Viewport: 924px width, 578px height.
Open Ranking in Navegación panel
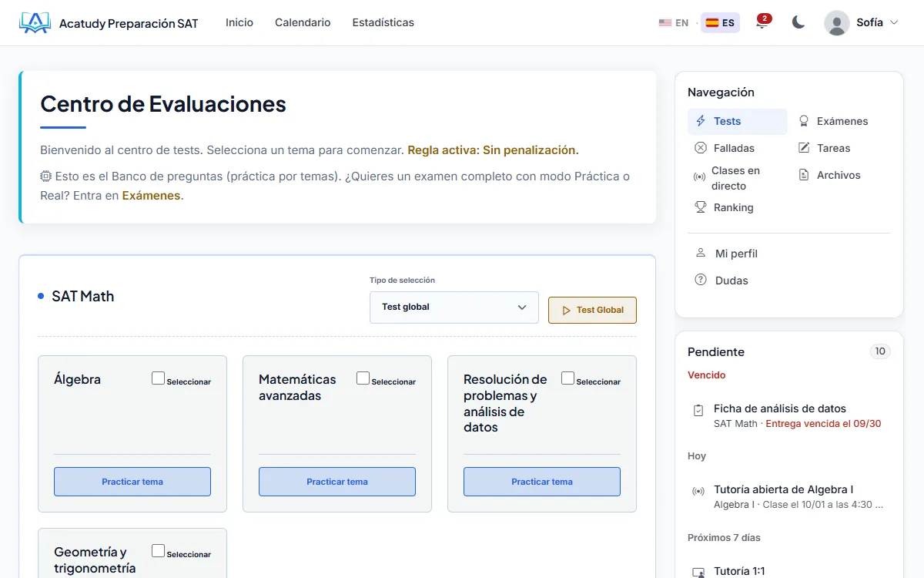pos(738,207)
